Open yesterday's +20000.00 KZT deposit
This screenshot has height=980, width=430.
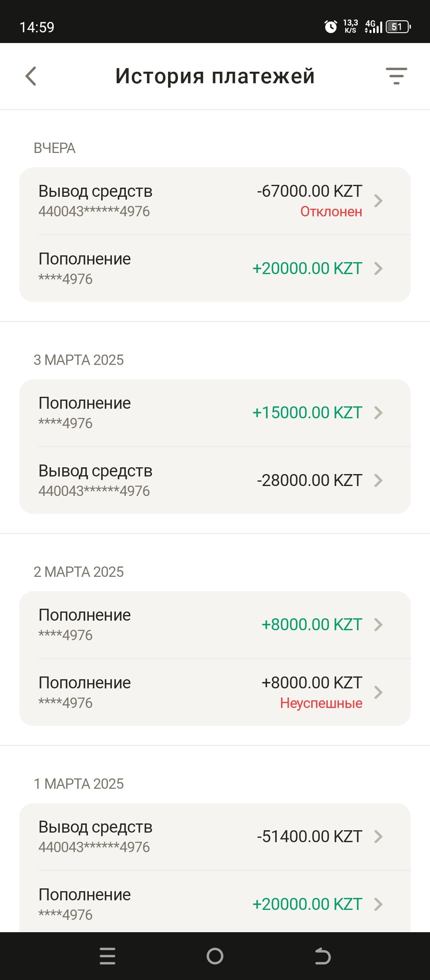(x=215, y=269)
